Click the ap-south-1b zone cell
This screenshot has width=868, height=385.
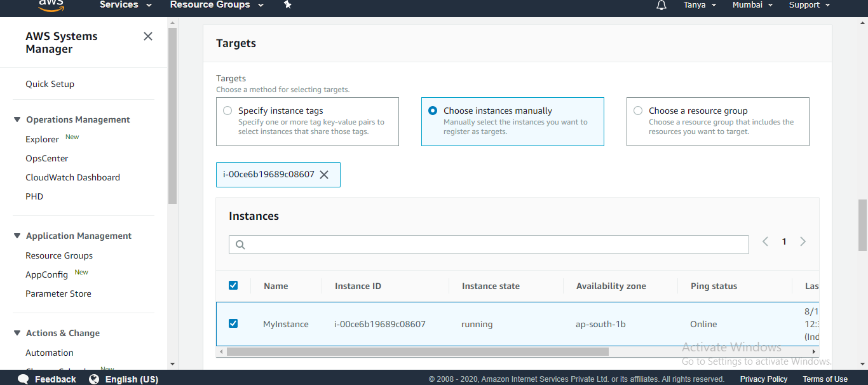pyautogui.click(x=600, y=324)
